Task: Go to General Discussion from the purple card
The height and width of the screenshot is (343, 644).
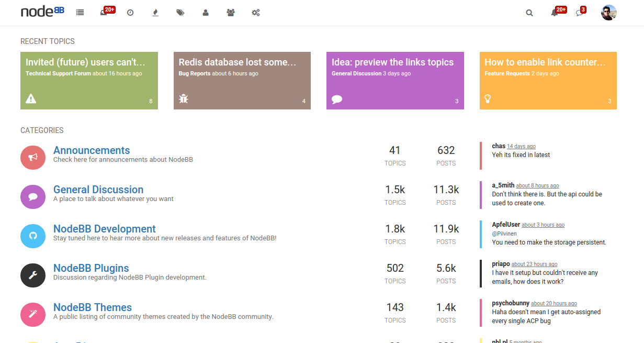Action: tap(357, 74)
